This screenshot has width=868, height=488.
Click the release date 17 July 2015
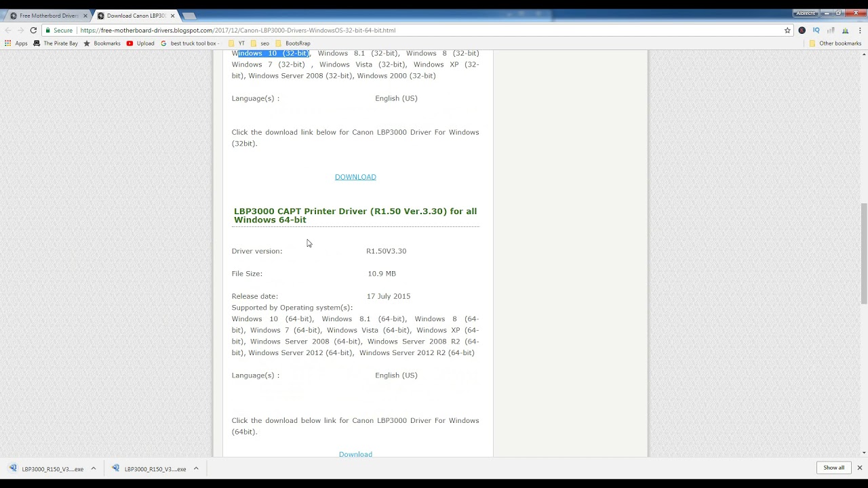389,296
